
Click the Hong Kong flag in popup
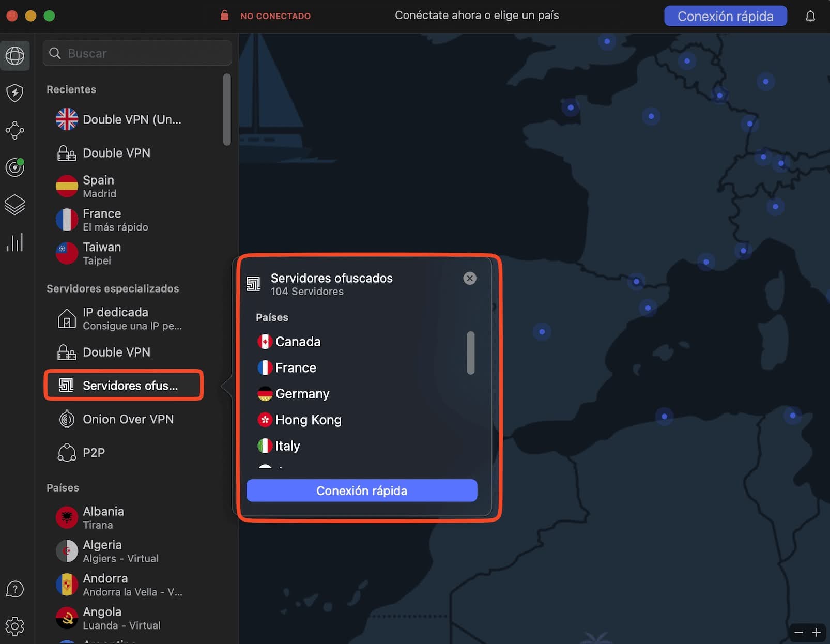[x=265, y=420]
